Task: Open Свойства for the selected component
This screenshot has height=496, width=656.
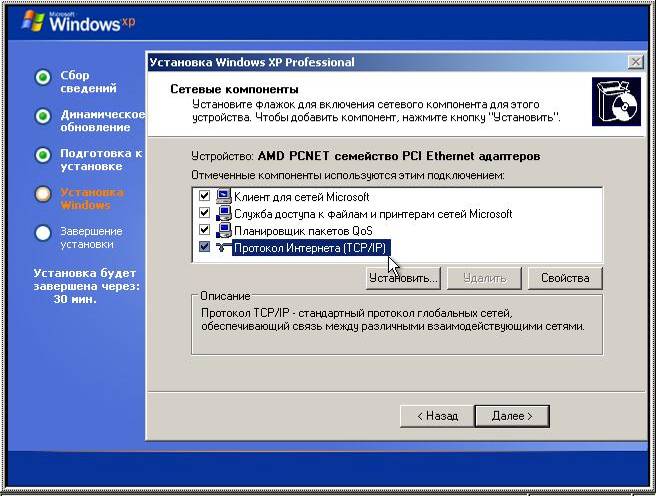Action: (x=565, y=278)
